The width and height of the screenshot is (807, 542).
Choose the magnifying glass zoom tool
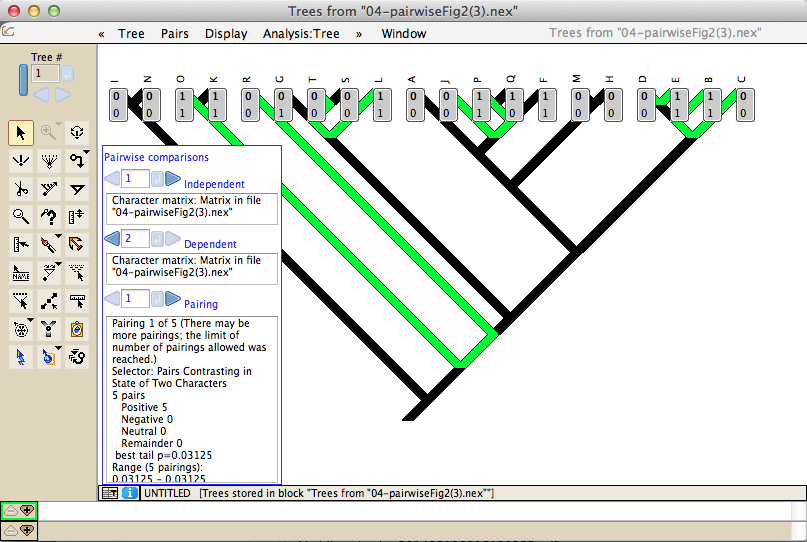pos(20,216)
